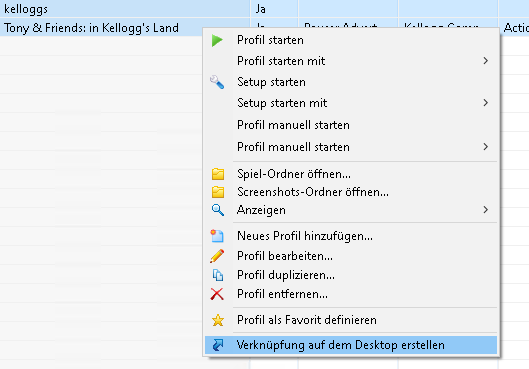The width and height of the screenshot is (529, 369).
Task: Click the green play icon for Profil starten
Action: click(217, 40)
